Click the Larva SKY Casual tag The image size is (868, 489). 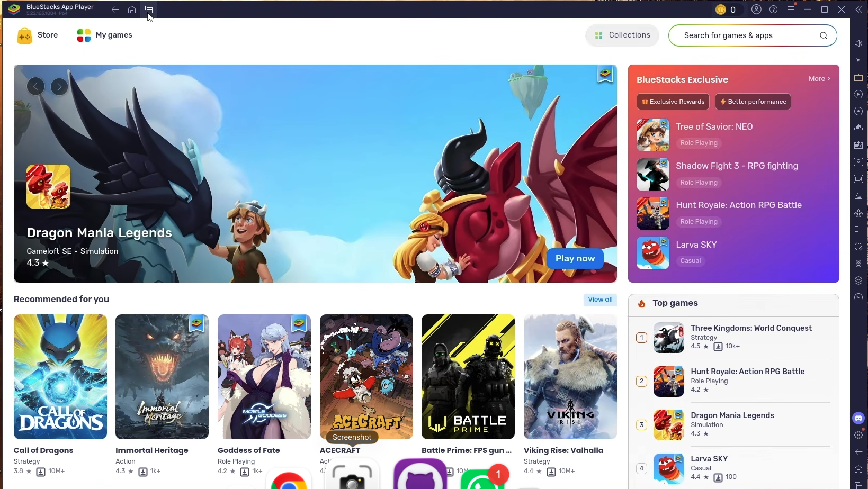click(x=690, y=261)
